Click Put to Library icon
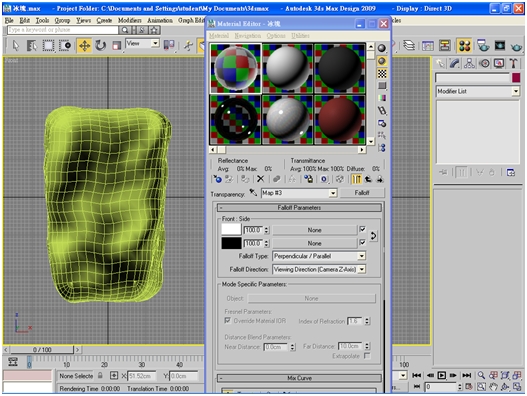 coord(308,179)
